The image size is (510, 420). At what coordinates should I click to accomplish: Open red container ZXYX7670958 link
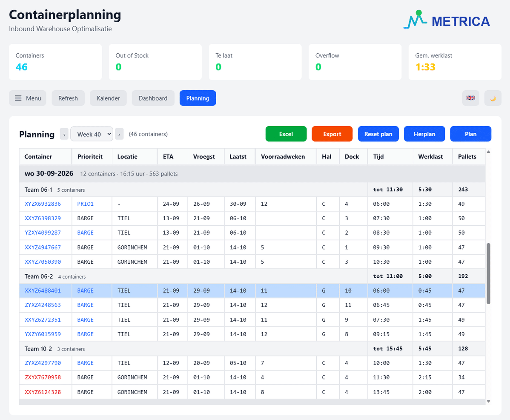43,377
